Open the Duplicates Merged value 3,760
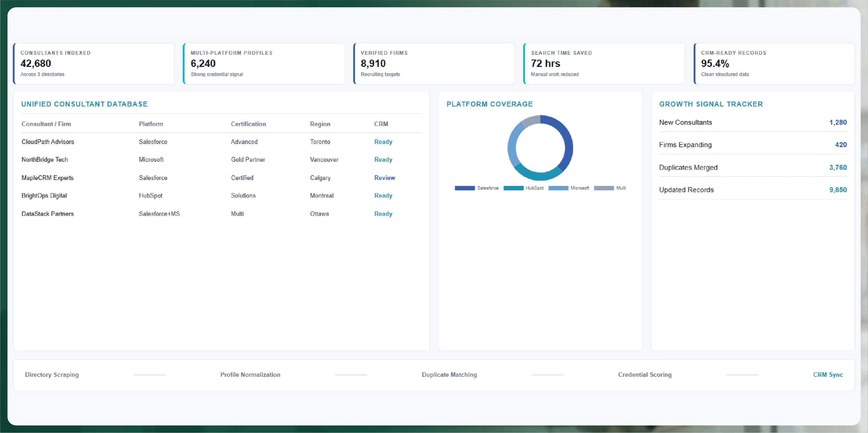This screenshot has height=433, width=868. [838, 167]
